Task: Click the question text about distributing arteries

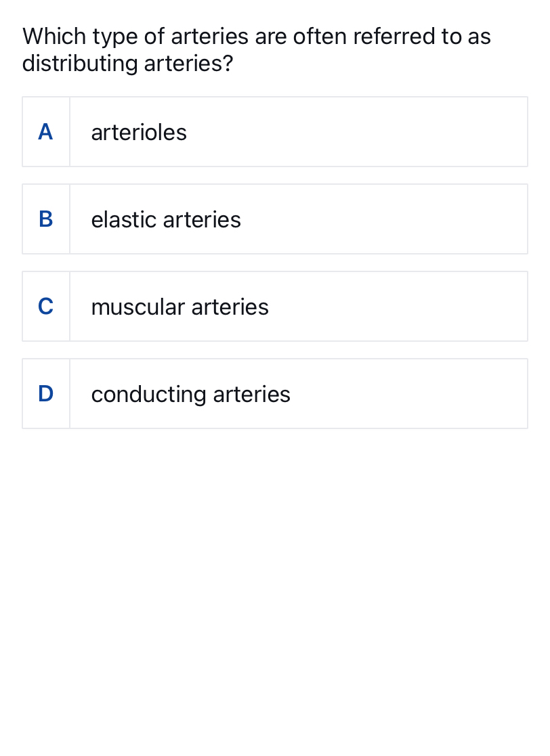Action: coord(256,49)
